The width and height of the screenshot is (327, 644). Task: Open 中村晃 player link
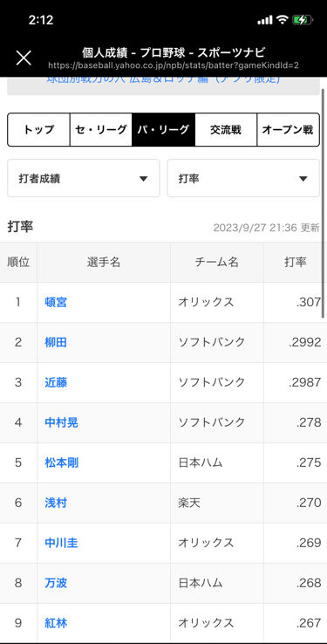[62, 422]
